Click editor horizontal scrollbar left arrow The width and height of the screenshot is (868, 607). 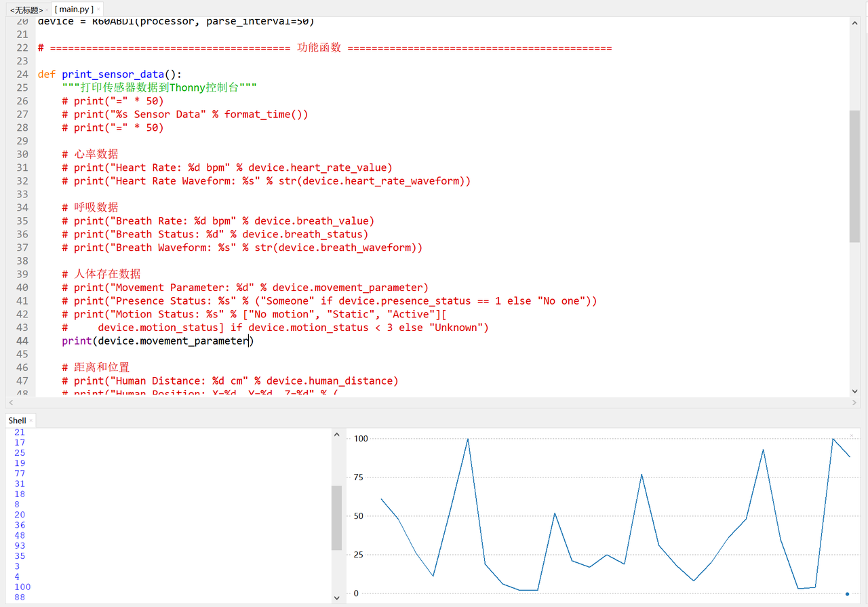11,402
